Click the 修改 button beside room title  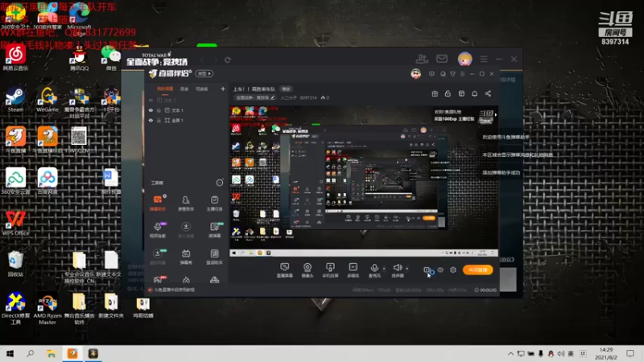[286, 89]
